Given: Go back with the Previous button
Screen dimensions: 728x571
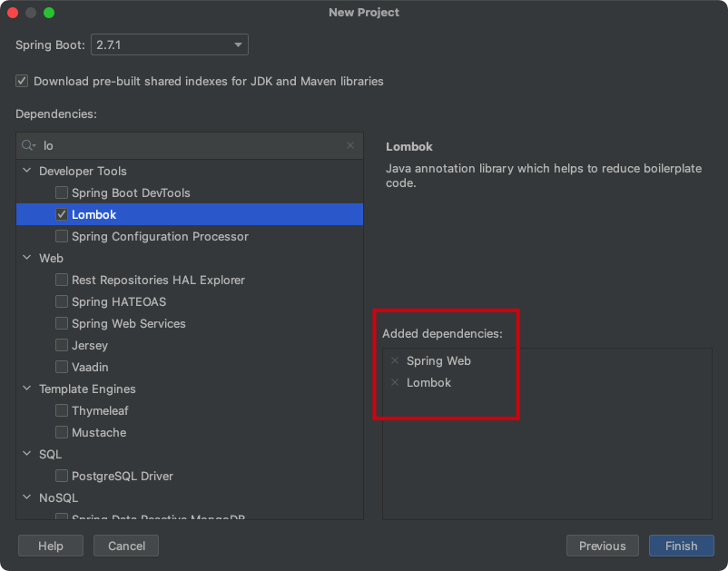Looking at the screenshot, I should point(602,546).
